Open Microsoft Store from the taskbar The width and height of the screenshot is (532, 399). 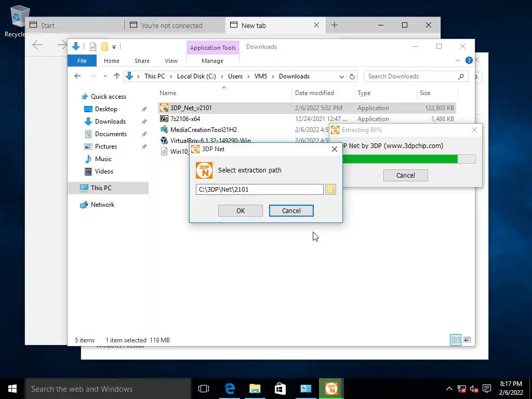[x=280, y=389]
